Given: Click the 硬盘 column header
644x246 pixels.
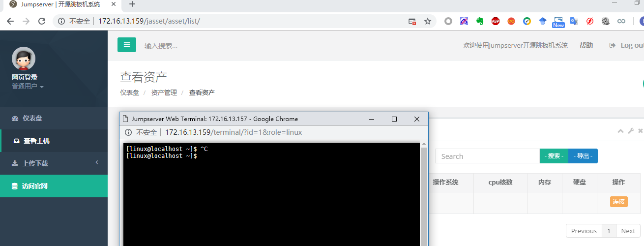Looking at the screenshot, I should click(580, 182).
